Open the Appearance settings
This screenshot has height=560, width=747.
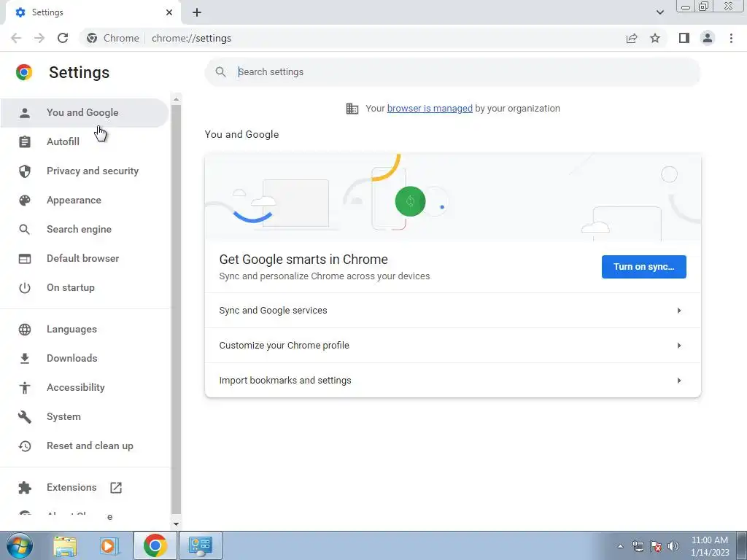pyautogui.click(x=85, y=200)
